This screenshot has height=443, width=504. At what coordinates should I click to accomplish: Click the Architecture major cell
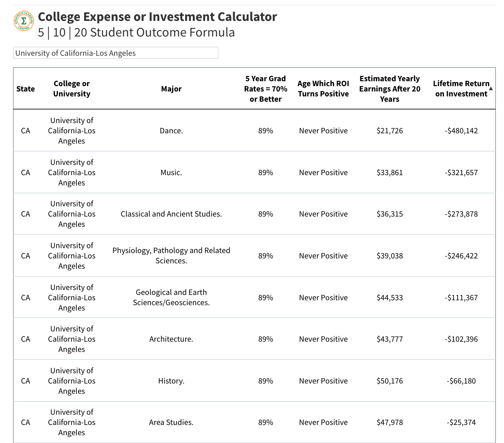[171, 339]
